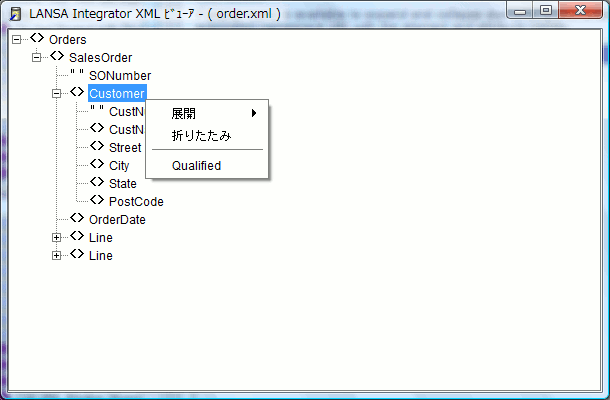610x400 pixels.
Task: Click the element icon beside Orders
Action: pos(37,38)
